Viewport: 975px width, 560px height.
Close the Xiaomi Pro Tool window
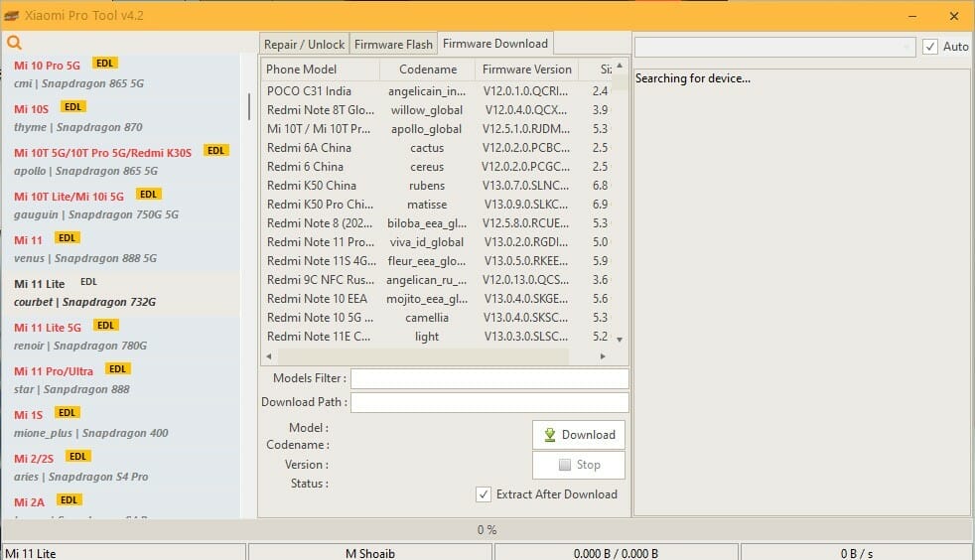pos(954,16)
